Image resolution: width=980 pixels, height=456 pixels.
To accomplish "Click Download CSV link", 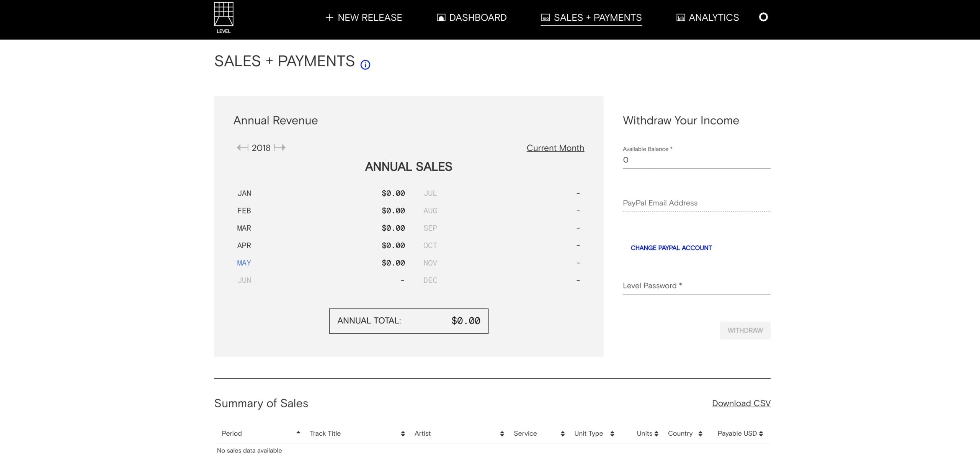I will coord(741,403).
